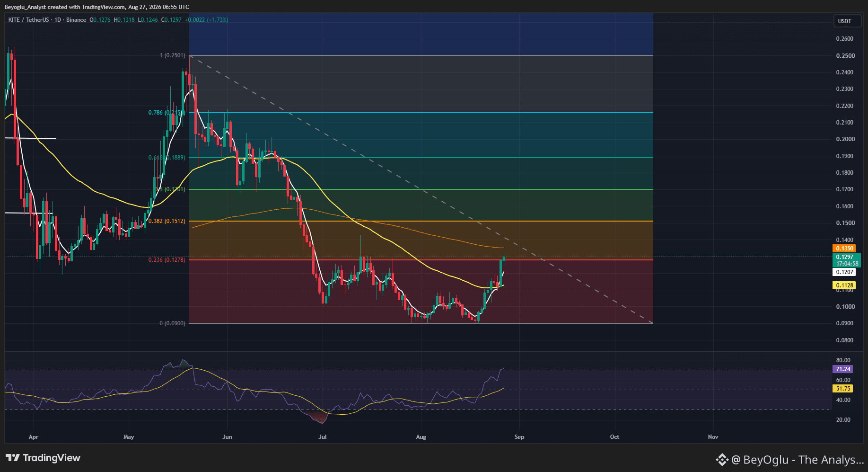Open the USDT currency selector
Screen dimensions: 868x472
click(847, 21)
